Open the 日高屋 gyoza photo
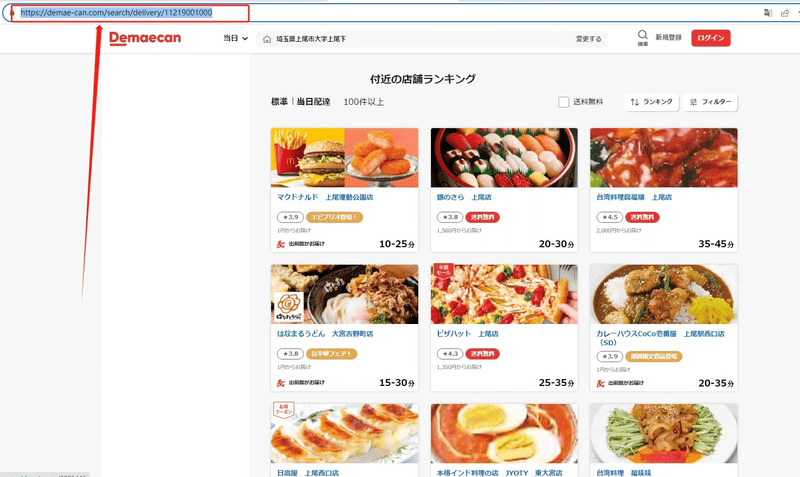Viewport: 800px width, 477px height. (x=344, y=434)
